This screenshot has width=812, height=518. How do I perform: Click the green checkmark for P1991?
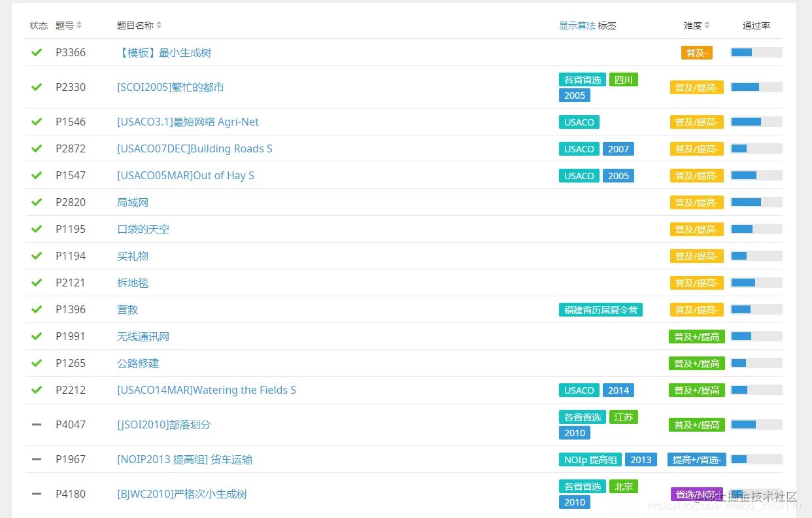[37, 336]
